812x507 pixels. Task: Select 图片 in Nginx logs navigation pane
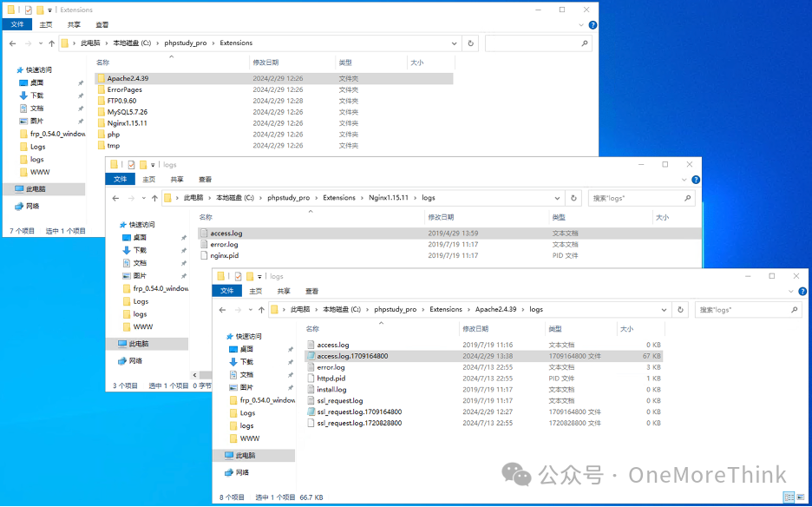(140, 276)
